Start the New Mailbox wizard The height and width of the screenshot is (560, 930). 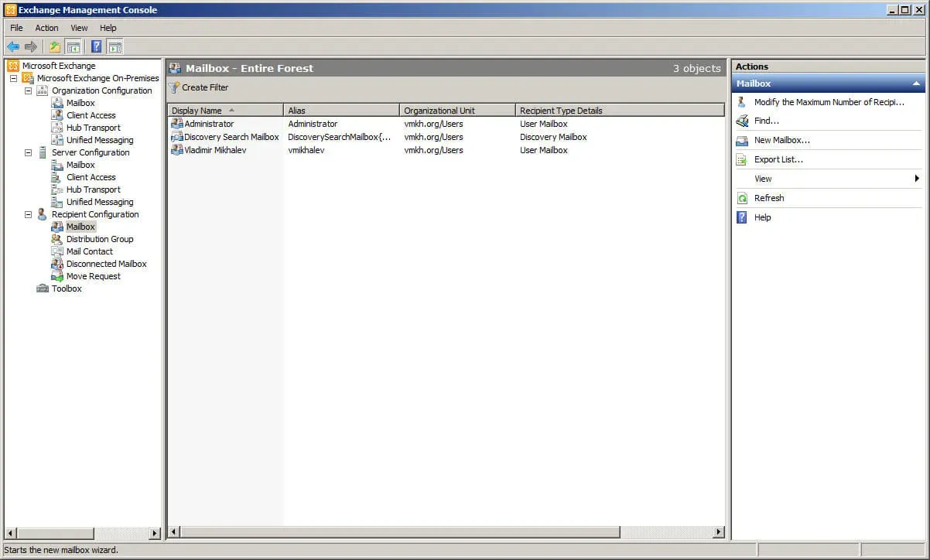(x=782, y=140)
